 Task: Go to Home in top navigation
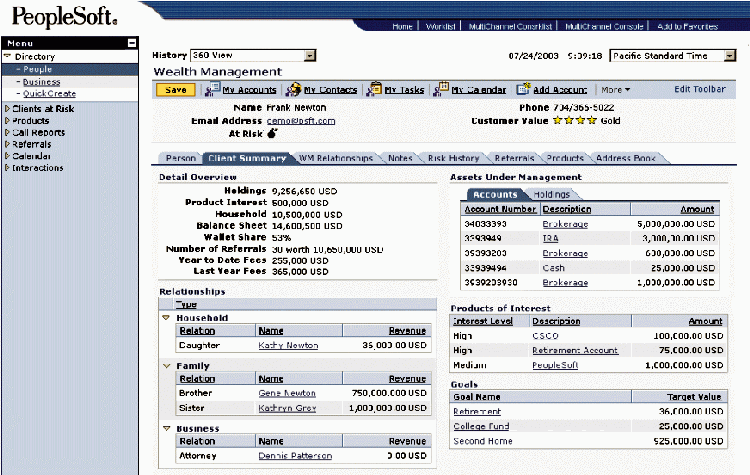402,26
